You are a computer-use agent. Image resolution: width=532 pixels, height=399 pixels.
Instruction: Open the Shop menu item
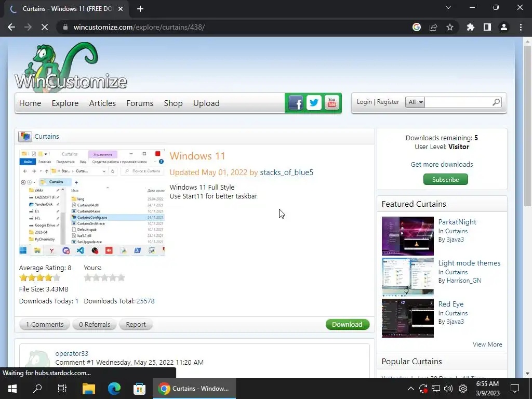click(x=173, y=103)
